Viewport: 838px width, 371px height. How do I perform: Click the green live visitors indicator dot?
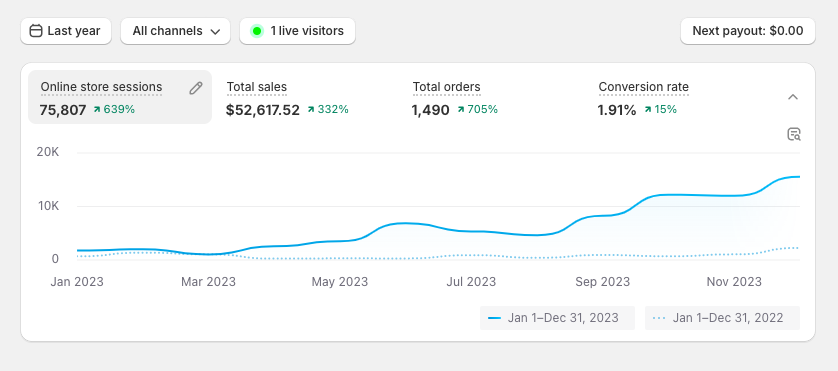tap(257, 31)
